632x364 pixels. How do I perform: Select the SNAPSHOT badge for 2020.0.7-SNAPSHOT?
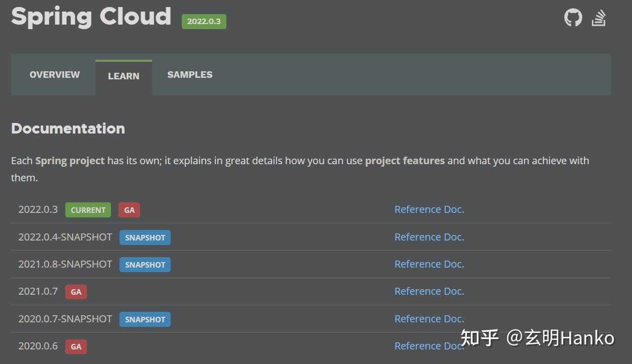pyautogui.click(x=145, y=319)
